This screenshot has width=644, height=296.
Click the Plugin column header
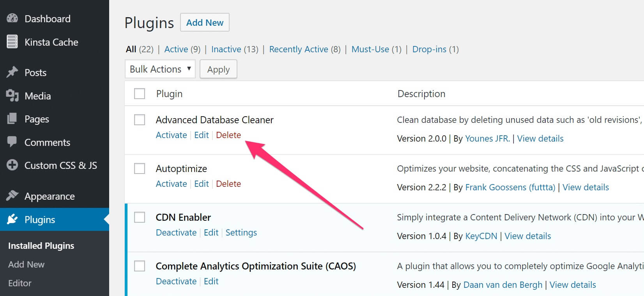[x=169, y=94]
